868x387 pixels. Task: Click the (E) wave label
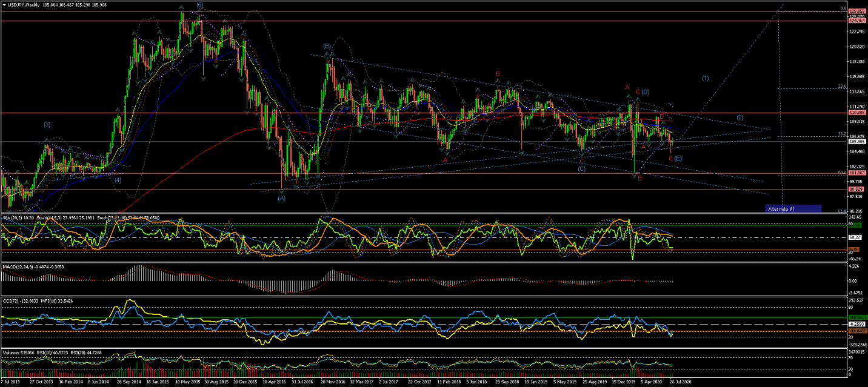[x=678, y=158]
